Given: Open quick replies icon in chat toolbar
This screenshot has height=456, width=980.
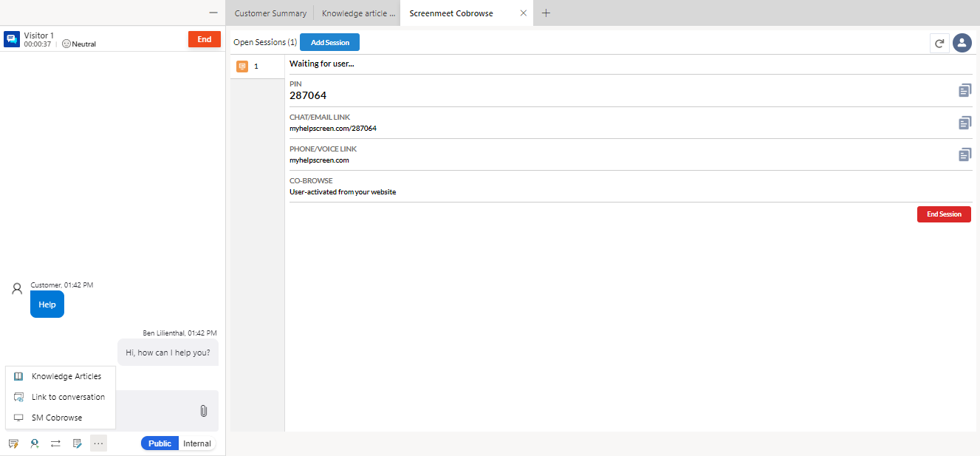Looking at the screenshot, I should (x=13, y=443).
